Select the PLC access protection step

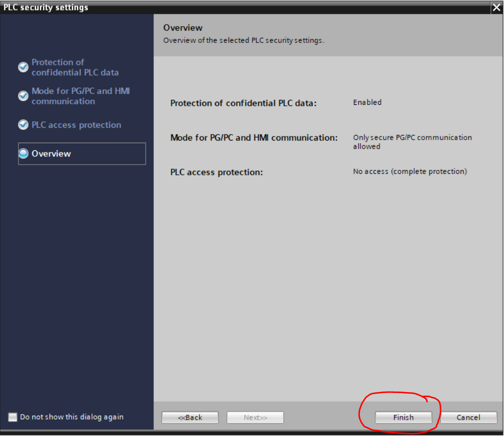click(x=76, y=125)
